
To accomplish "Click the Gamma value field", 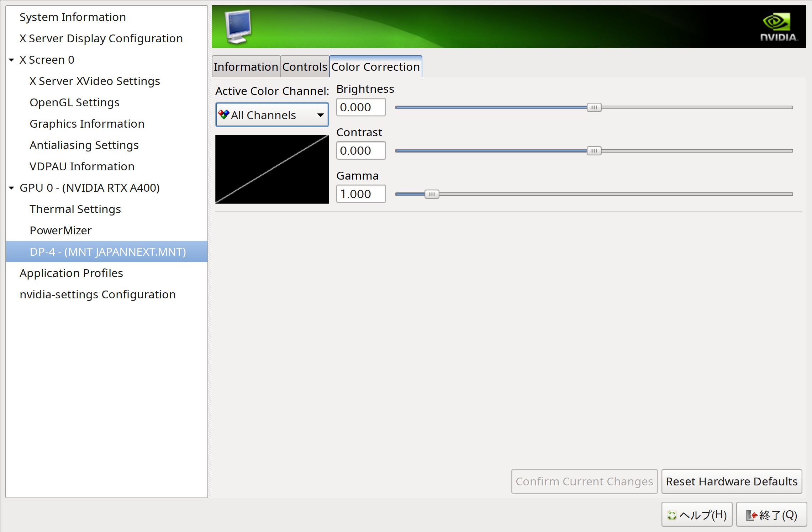I will coord(361,194).
